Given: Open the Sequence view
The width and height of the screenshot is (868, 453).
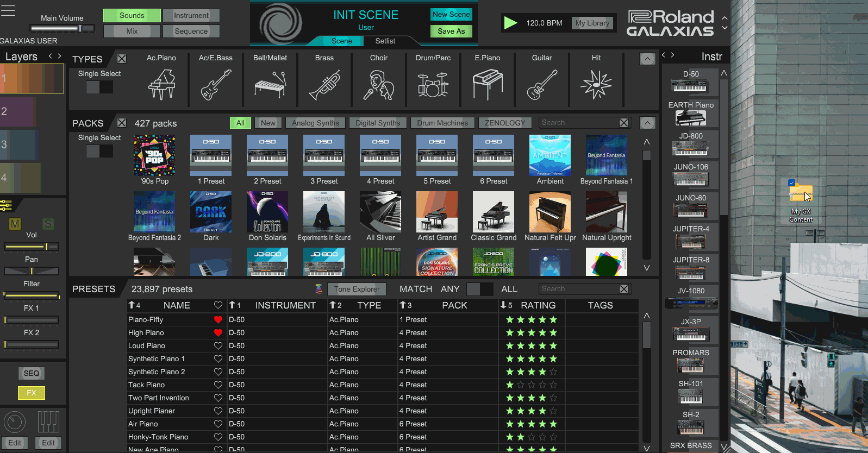Looking at the screenshot, I should tap(191, 31).
